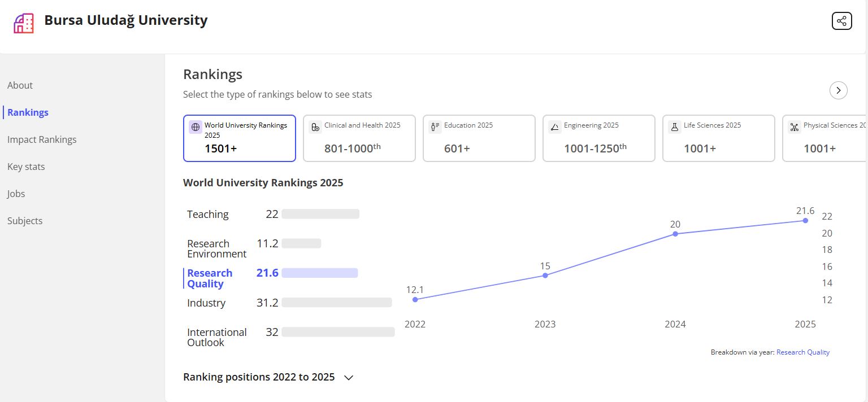Viewport: 868px width, 402px height.
Task: Open the About section
Action: point(20,85)
